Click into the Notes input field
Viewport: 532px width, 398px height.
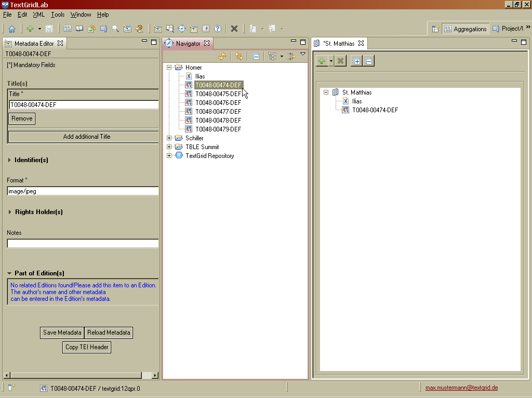[83, 243]
